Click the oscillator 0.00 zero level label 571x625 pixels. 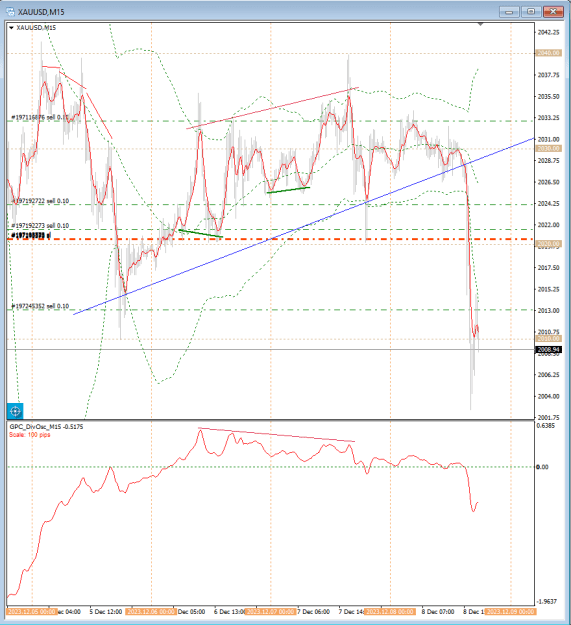coord(543,467)
